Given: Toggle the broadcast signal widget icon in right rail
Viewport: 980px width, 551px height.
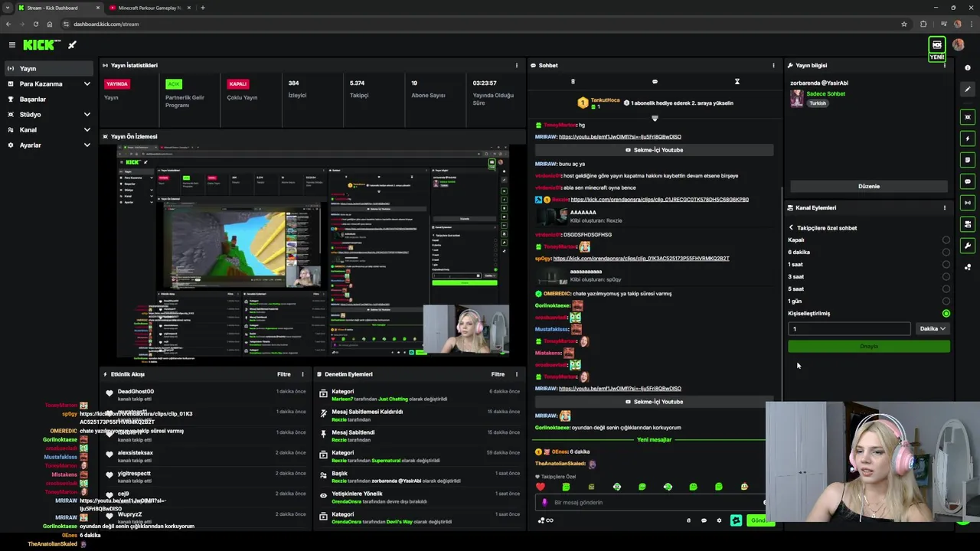Looking at the screenshot, I should [968, 203].
